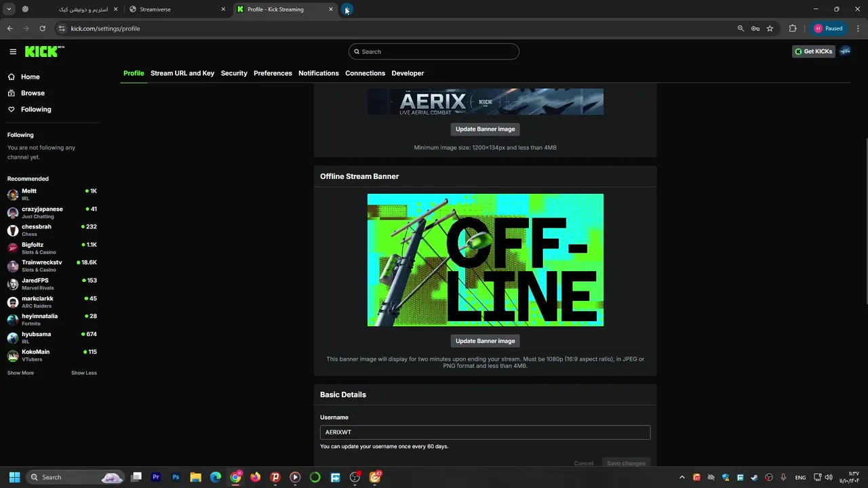Image resolution: width=868 pixels, height=488 pixels.
Task: Open a new browser tab
Action: tap(347, 9)
